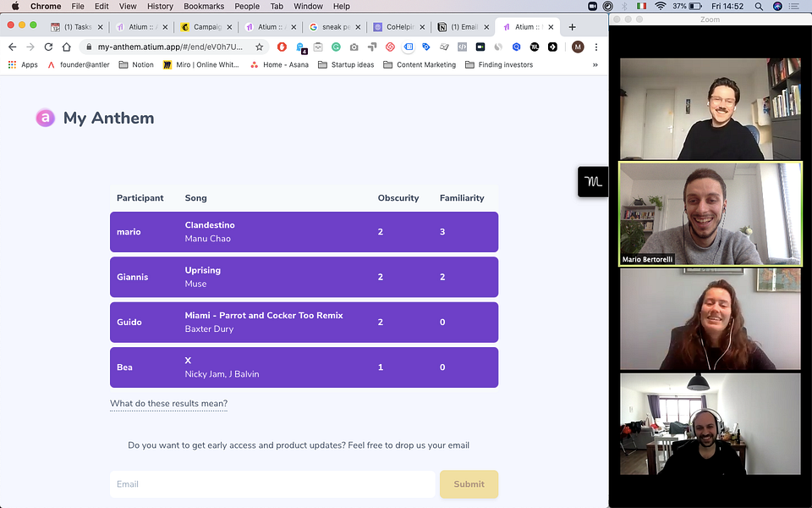This screenshot has width=812, height=508.
Task: Click the My Anthem logo icon
Action: point(45,118)
